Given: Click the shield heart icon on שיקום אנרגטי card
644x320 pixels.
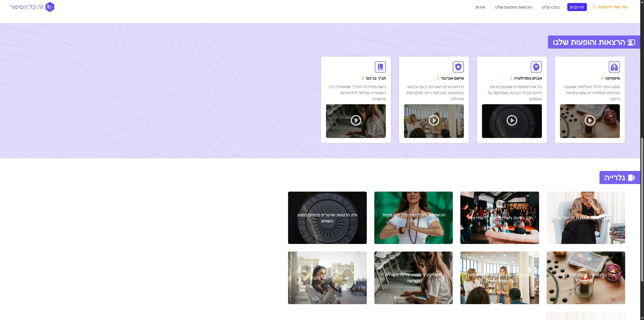Looking at the screenshot, I should click(458, 67).
